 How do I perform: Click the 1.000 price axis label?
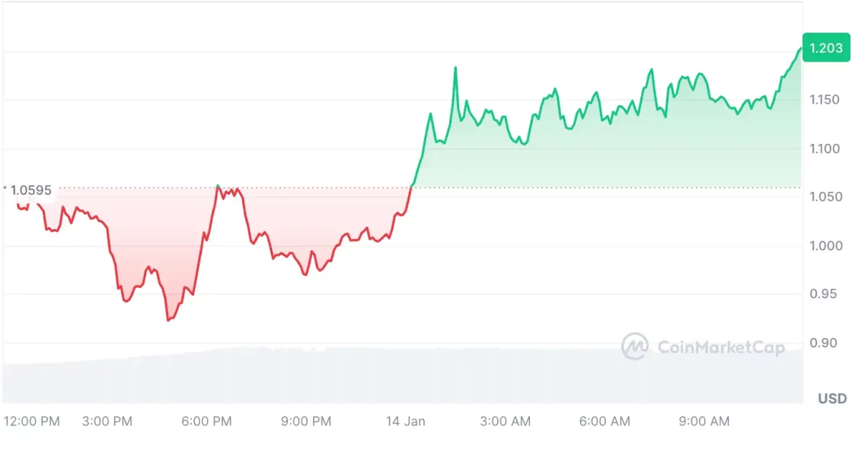tap(825, 246)
